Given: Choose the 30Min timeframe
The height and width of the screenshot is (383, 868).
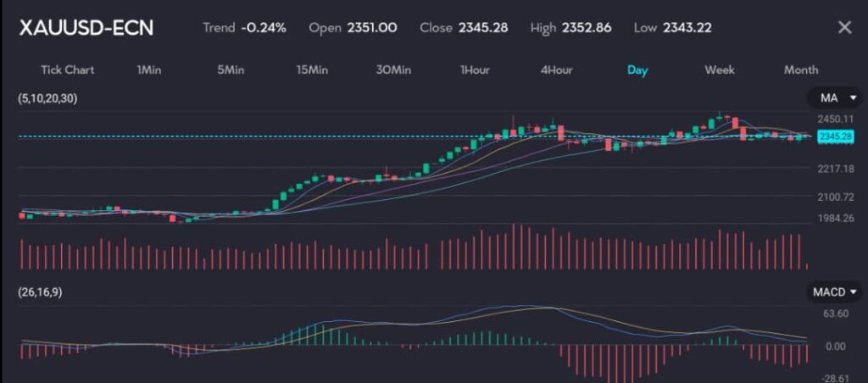Looking at the screenshot, I should click(393, 70).
